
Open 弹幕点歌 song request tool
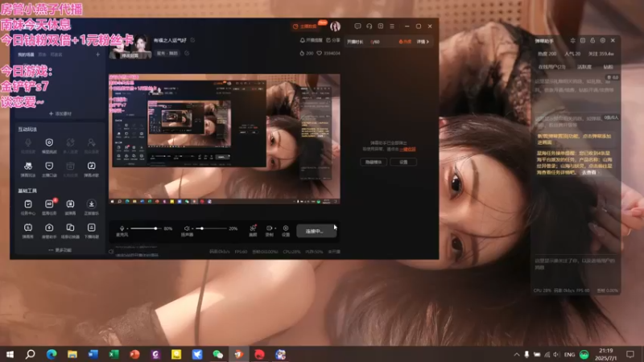91,169
